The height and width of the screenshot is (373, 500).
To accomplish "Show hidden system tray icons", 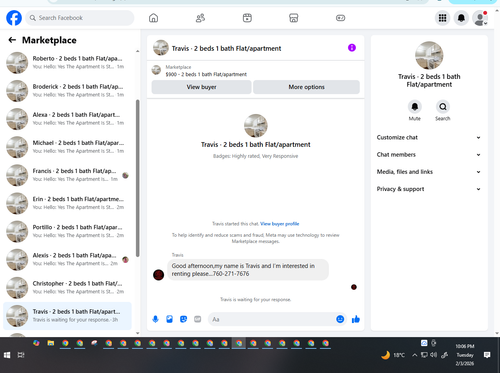I will coord(414,355).
